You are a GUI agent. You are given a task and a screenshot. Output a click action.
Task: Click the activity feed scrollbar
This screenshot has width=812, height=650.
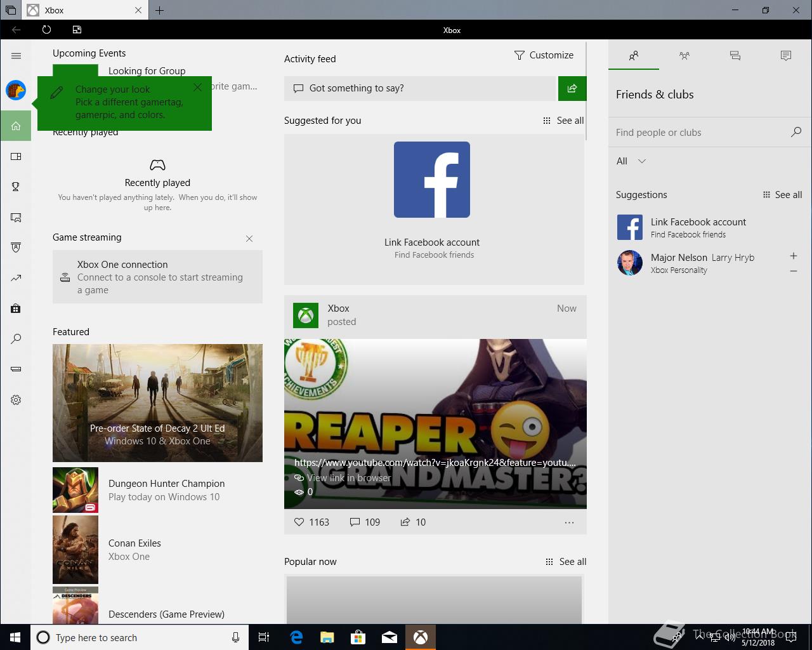(587, 91)
